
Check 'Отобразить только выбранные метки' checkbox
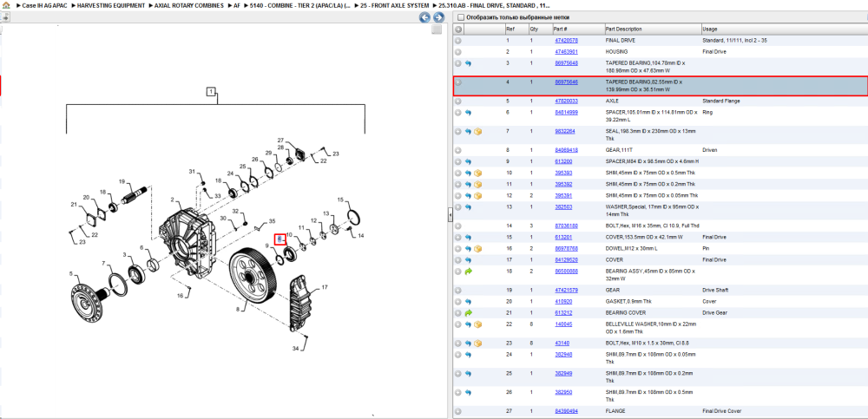461,17
